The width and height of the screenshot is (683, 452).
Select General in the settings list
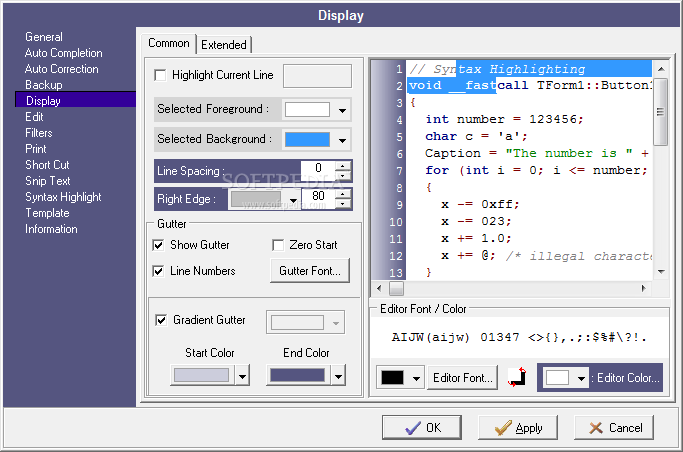pyautogui.click(x=44, y=37)
